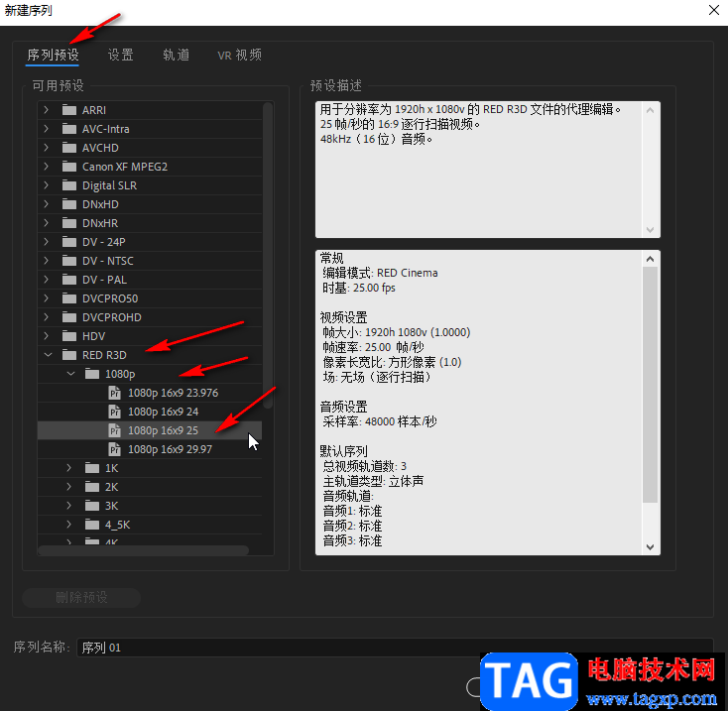Screen dimensions: 728x711
Task: Expand the AVC-Intra preset folder
Action: coord(46,129)
